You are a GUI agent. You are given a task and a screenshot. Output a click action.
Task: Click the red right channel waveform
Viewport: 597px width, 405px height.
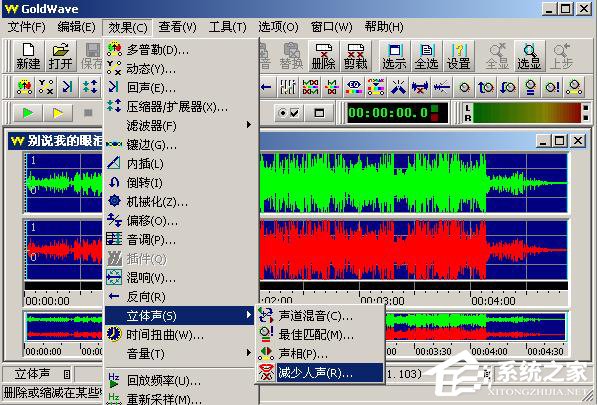(x=413, y=250)
